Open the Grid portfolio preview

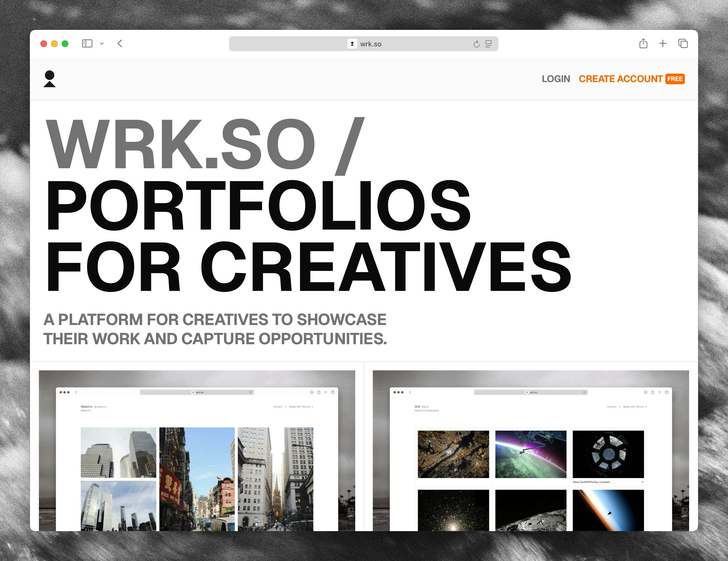[531, 450]
